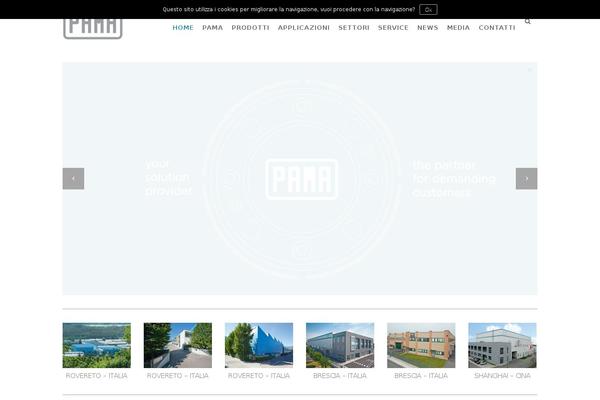Open the NEWS menu item

pos(428,28)
